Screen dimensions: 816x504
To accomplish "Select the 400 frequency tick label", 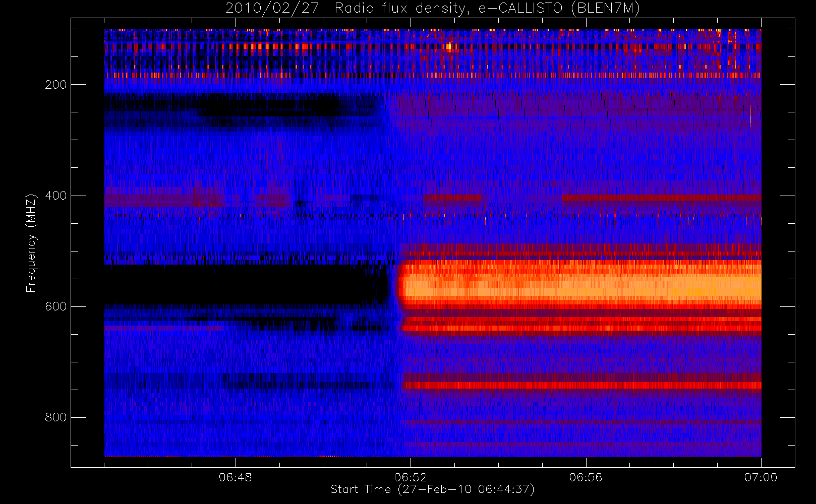I will coord(55,196).
